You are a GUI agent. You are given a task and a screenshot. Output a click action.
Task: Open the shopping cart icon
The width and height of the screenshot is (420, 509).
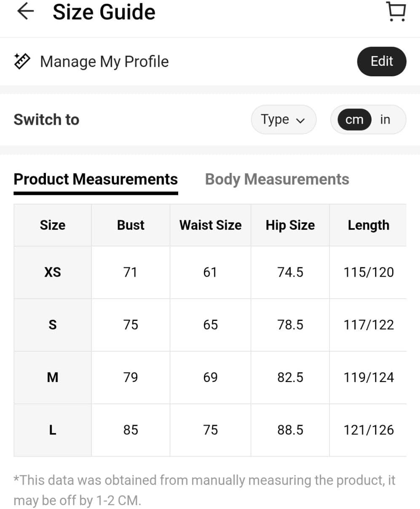click(x=396, y=11)
